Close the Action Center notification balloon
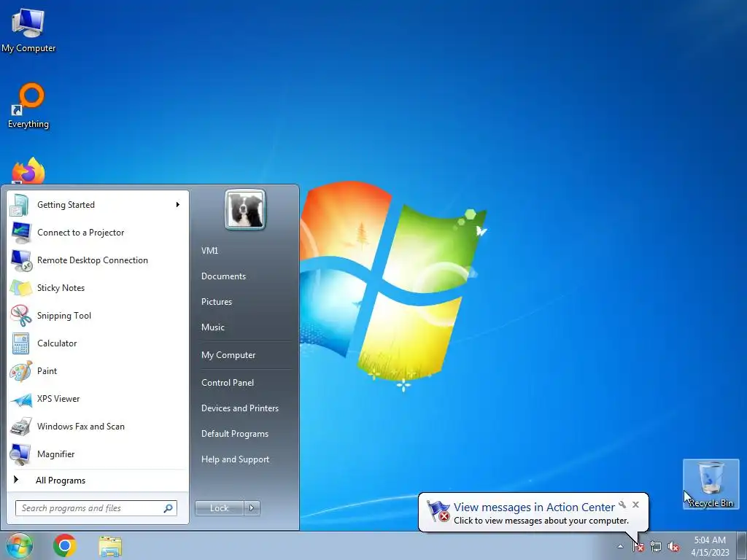The image size is (747, 560). pos(635,505)
